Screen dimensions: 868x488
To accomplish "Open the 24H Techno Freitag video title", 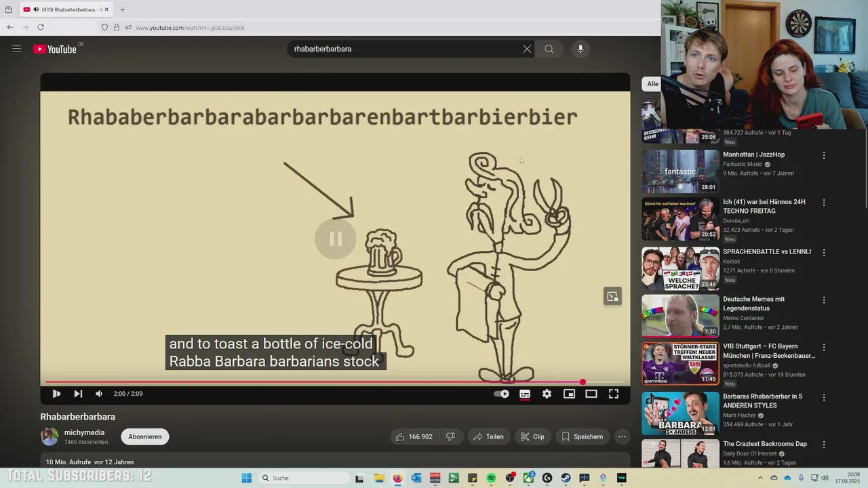I will [764, 207].
